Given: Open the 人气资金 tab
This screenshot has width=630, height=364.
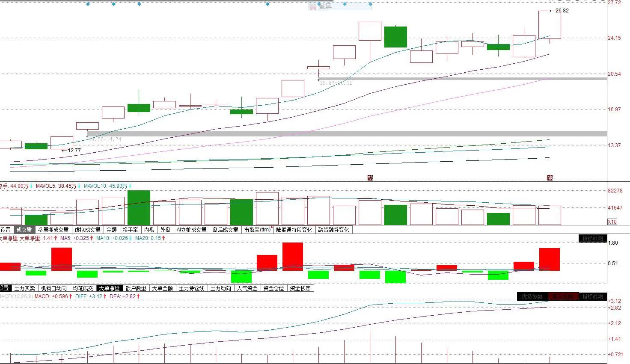Looking at the screenshot, I should [247, 288].
